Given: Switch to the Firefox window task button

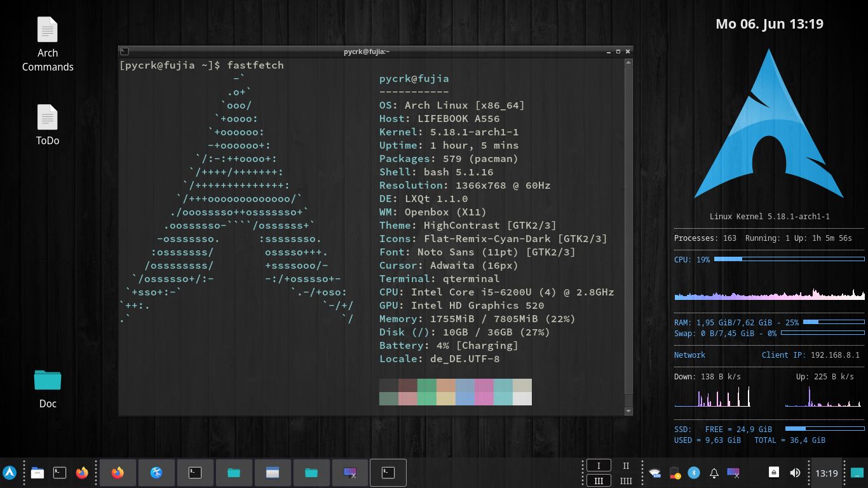Looking at the screenshot, I should (x=118, y=473).
